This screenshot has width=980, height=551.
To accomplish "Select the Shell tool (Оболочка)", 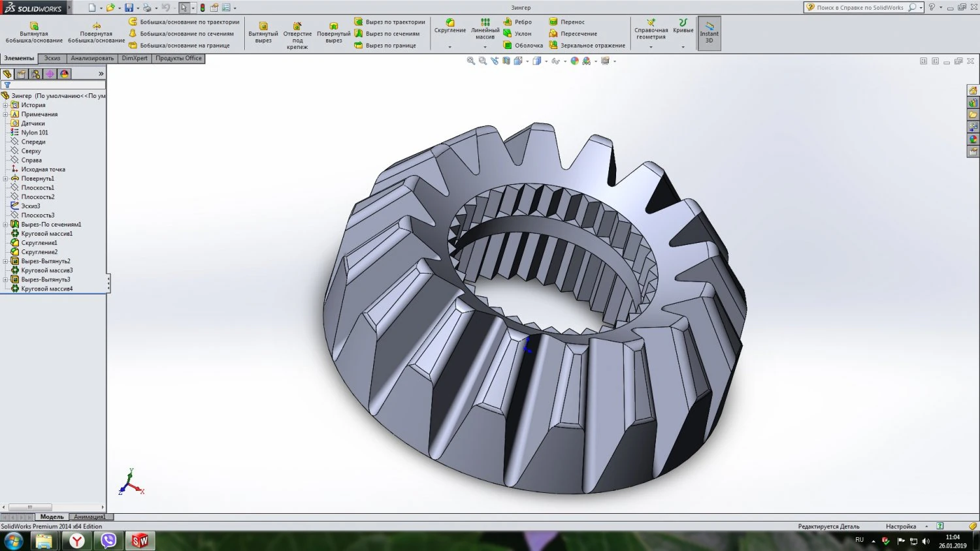I will (523, 46).
